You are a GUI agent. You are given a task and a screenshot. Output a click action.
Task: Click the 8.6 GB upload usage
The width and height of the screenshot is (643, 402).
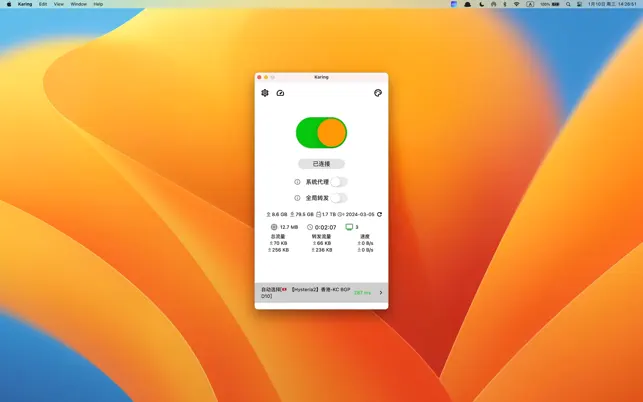[279, 214]
